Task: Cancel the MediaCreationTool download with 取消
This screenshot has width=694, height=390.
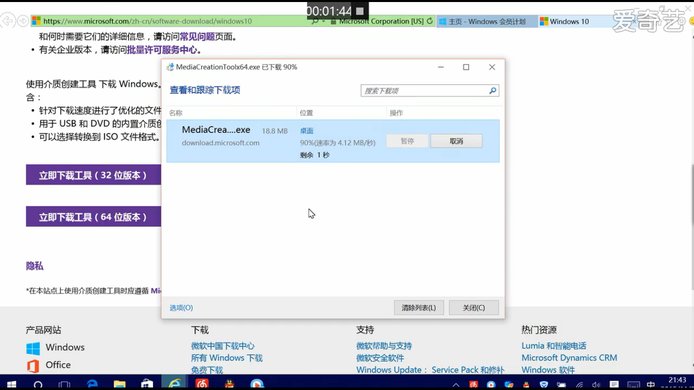Action: (456, 141)
